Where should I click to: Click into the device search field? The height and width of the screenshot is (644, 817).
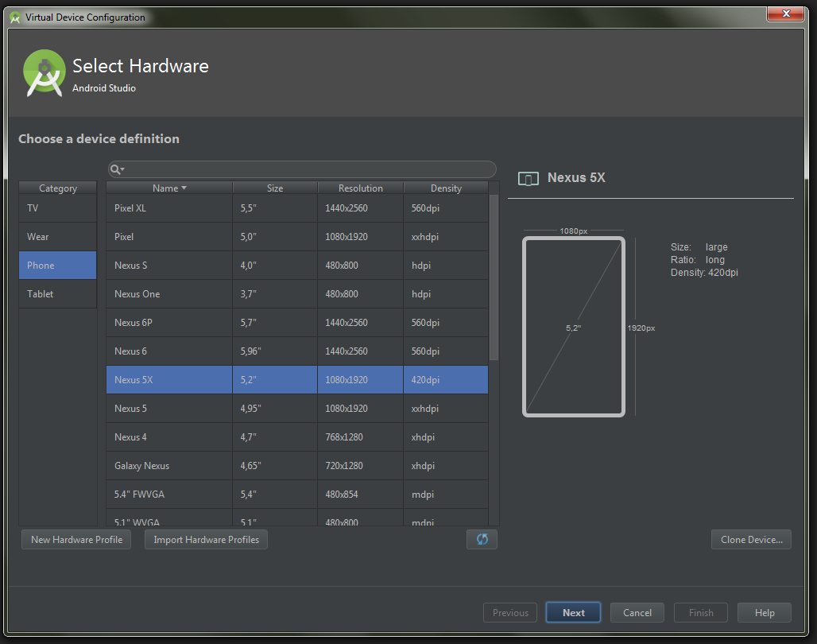pyautogui.click(x=302, y=169)
